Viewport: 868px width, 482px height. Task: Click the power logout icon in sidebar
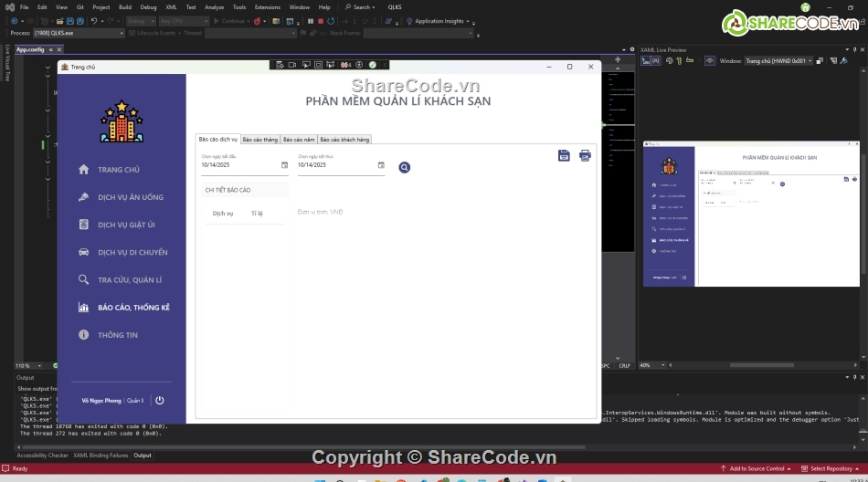point(160,400)
